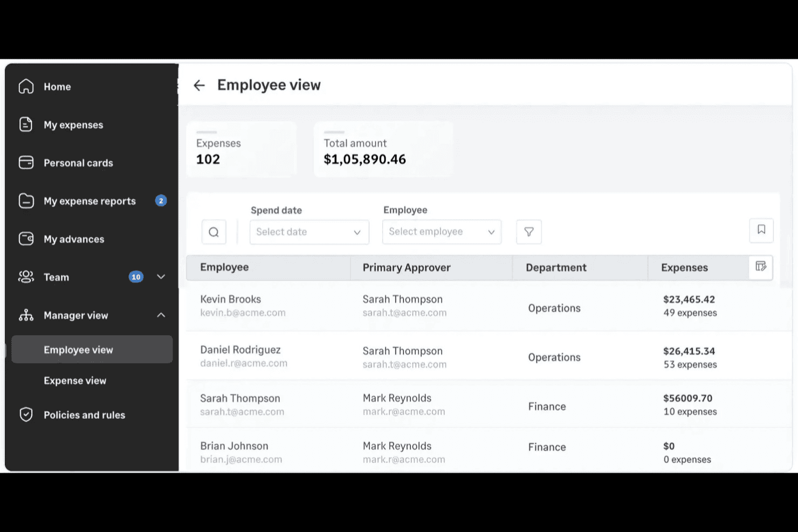Screen dimensions: 798x532
Task: Open search with the magnifier button
Action: click(x=214, y=232)
